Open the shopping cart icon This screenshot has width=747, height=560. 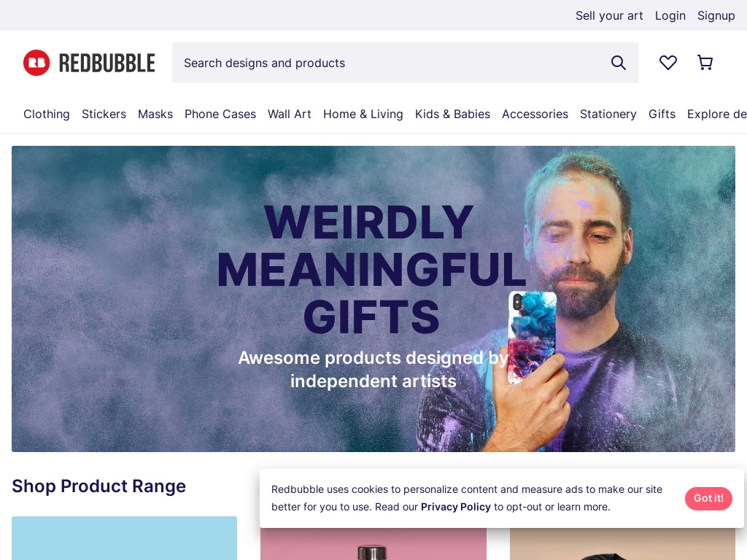705,63
